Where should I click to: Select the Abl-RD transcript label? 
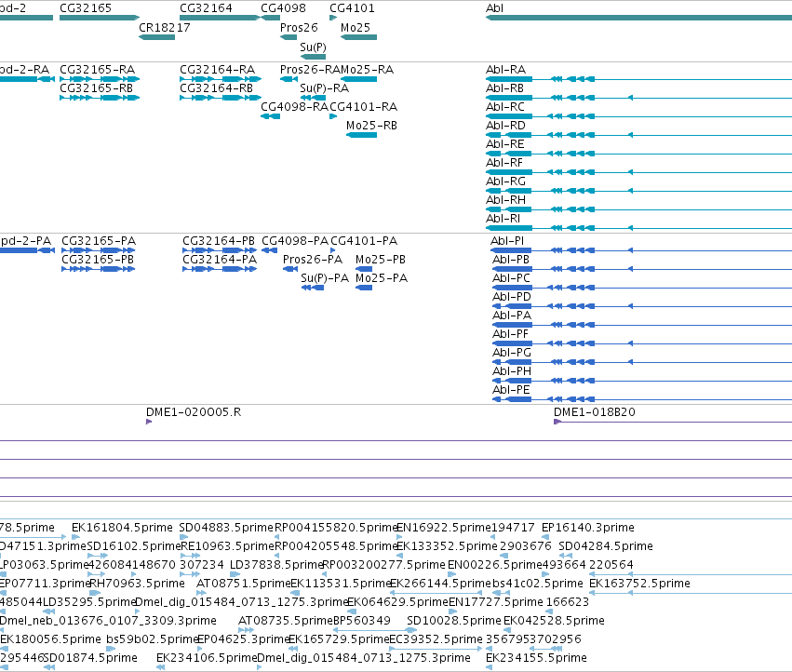tap(505, 126)
